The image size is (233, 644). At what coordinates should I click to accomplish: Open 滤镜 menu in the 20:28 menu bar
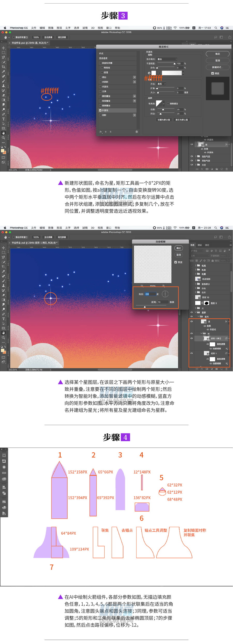pos(85,228)
